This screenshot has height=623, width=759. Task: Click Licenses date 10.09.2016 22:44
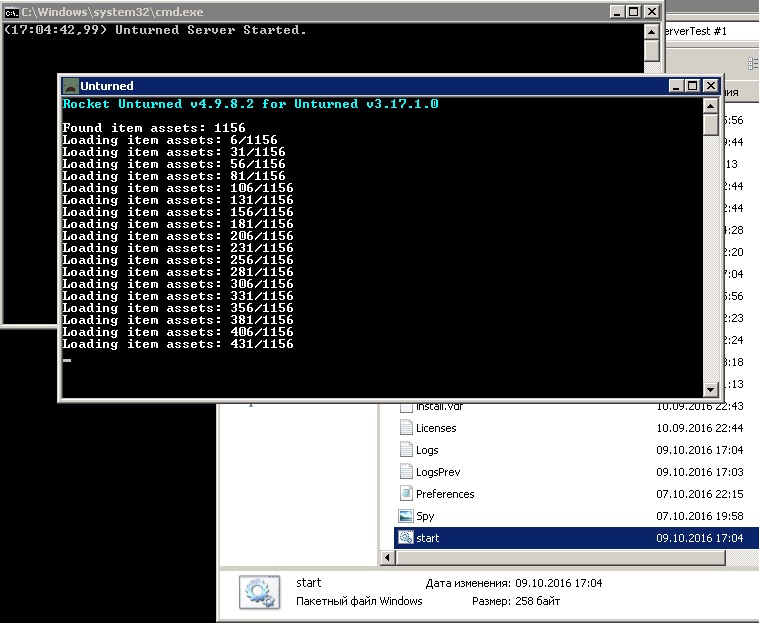[x=699, y=428]
